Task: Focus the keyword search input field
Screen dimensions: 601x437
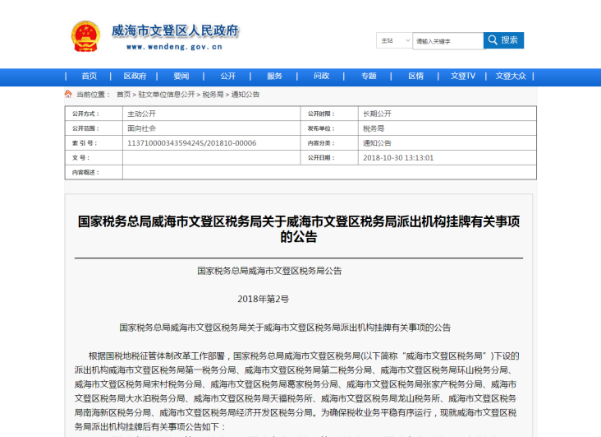Action: 447,41
